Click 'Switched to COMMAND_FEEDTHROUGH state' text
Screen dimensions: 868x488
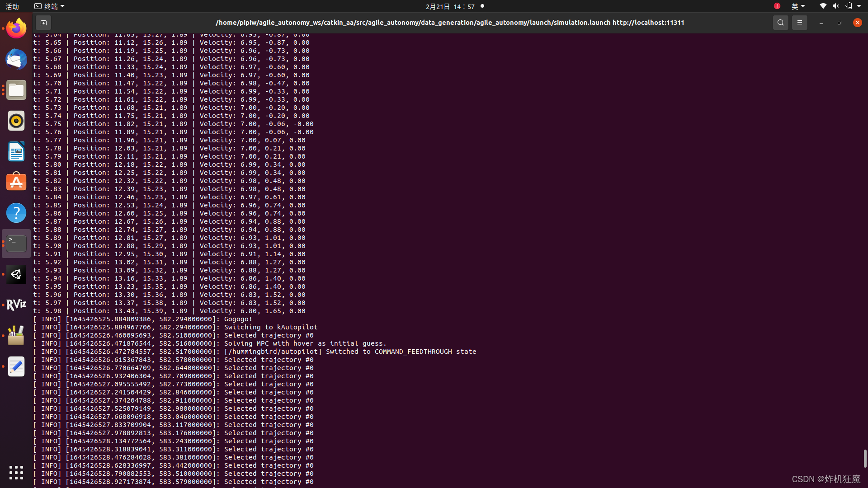click(x=401, y=352)
